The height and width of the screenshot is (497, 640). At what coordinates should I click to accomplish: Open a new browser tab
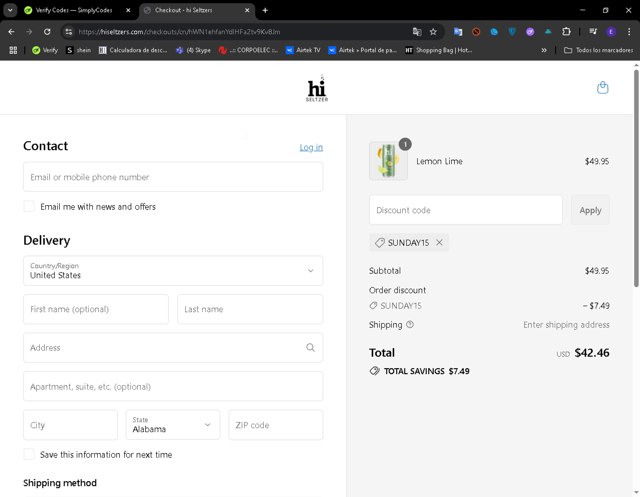pyautogui.click(x=265, y=10)
